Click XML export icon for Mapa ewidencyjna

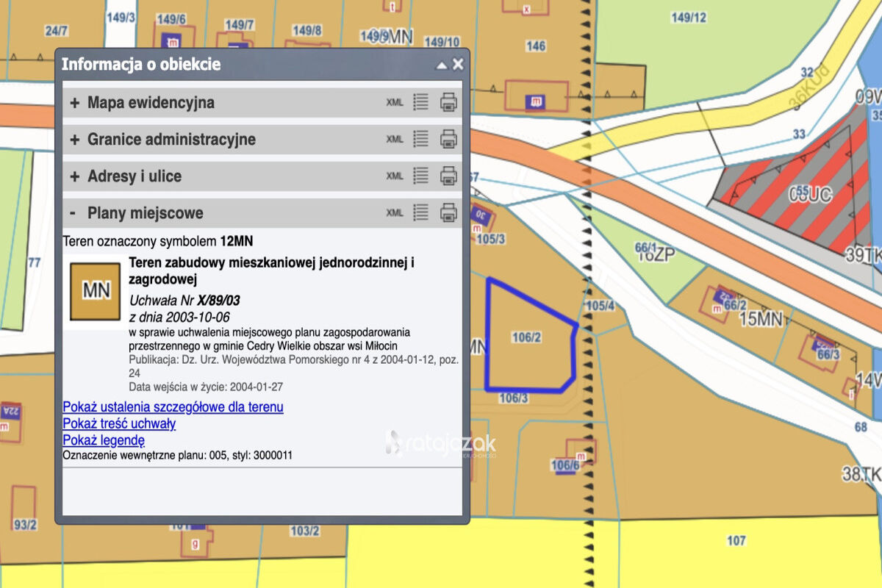click(395, 102)
